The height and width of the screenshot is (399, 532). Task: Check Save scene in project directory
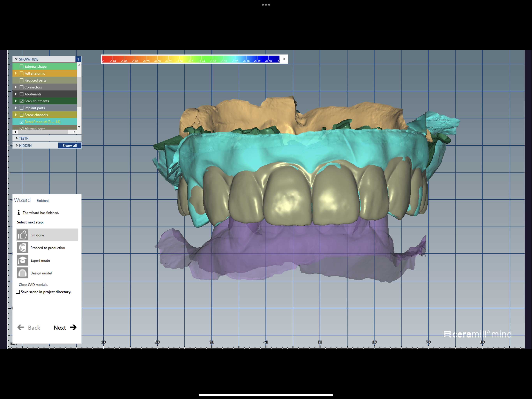(x=18, y=292)
